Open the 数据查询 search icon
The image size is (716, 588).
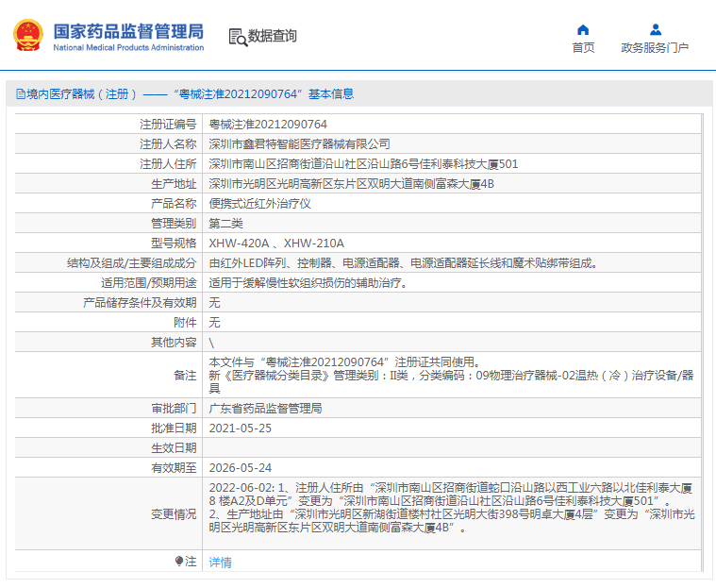point(238,37)
